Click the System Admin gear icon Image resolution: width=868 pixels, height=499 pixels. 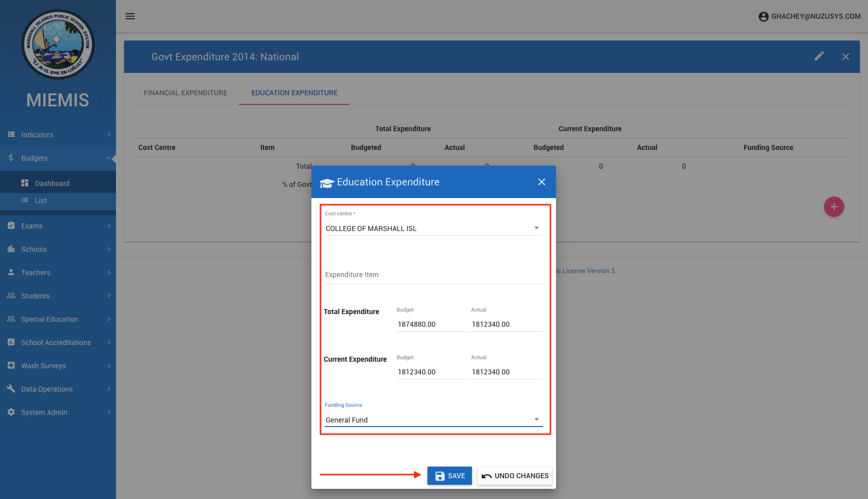coord(11,412)
